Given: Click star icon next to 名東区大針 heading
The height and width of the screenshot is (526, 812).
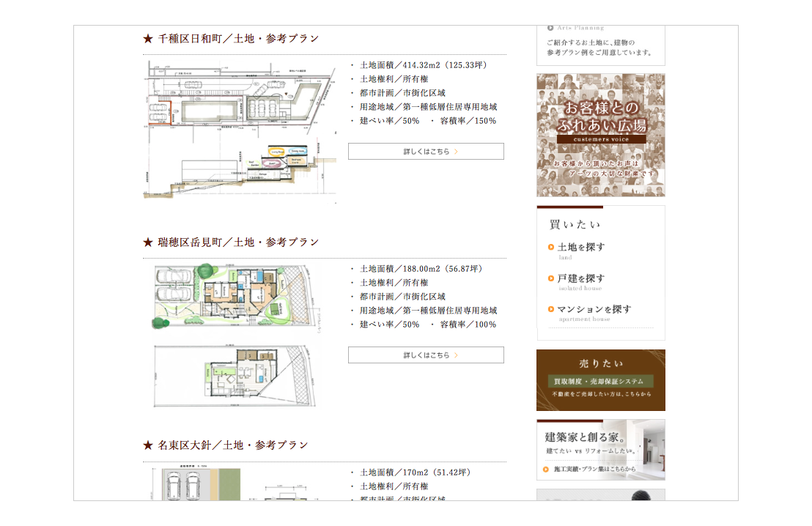Looking at the screenshot, I should pyautogui.click(x=148, y=445).
